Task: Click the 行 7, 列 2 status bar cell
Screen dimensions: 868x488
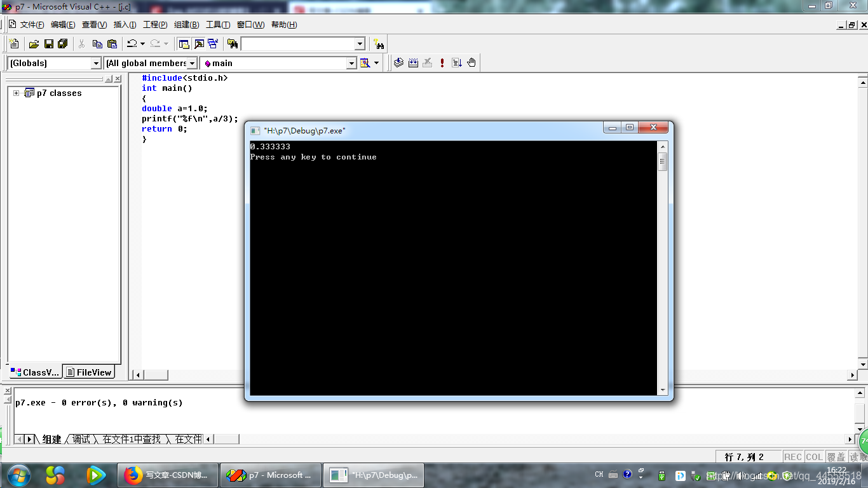Action: coord(748,457)
